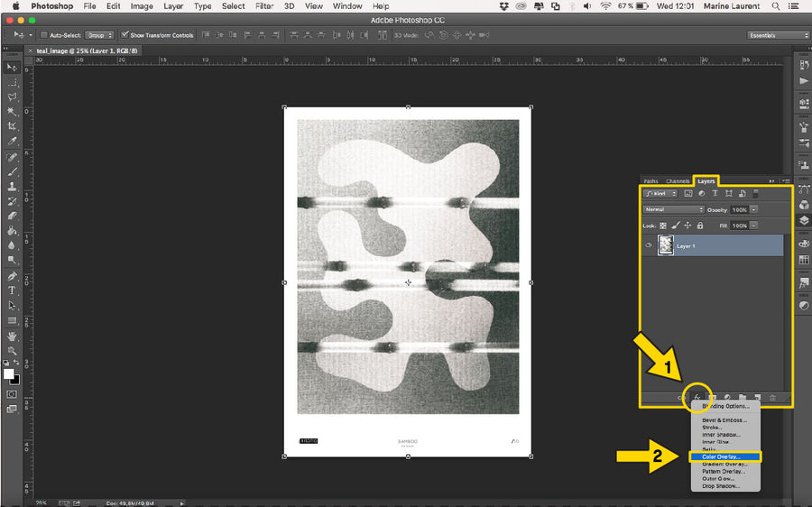
Task: Click the white foreground color swatch
Action: (9, 373)
